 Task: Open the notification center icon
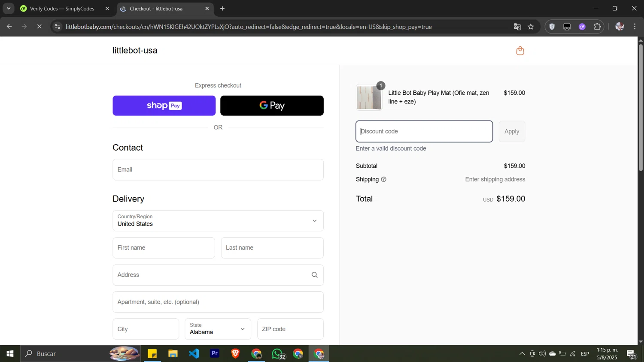631,354
